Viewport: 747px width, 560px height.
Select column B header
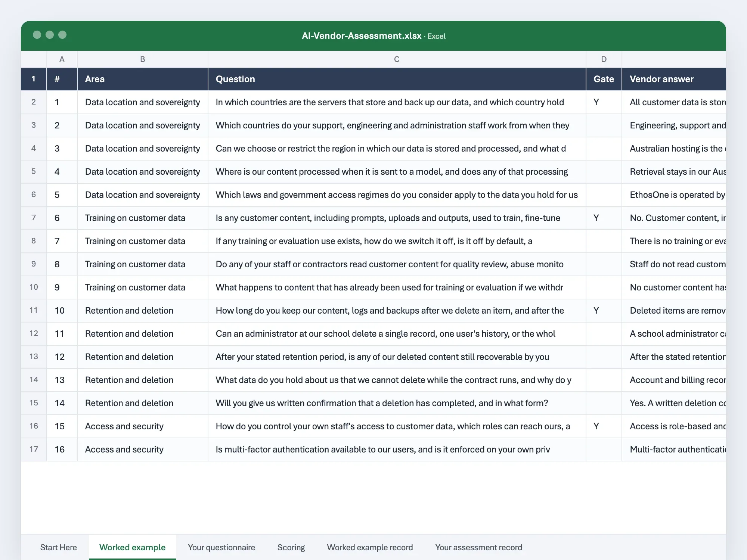pos(143,59)
